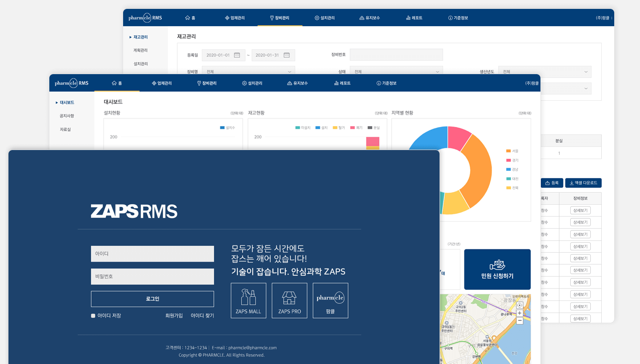Click pharmcle RMS logo in inventory window

pyautogui.click(x=145, y=18)
